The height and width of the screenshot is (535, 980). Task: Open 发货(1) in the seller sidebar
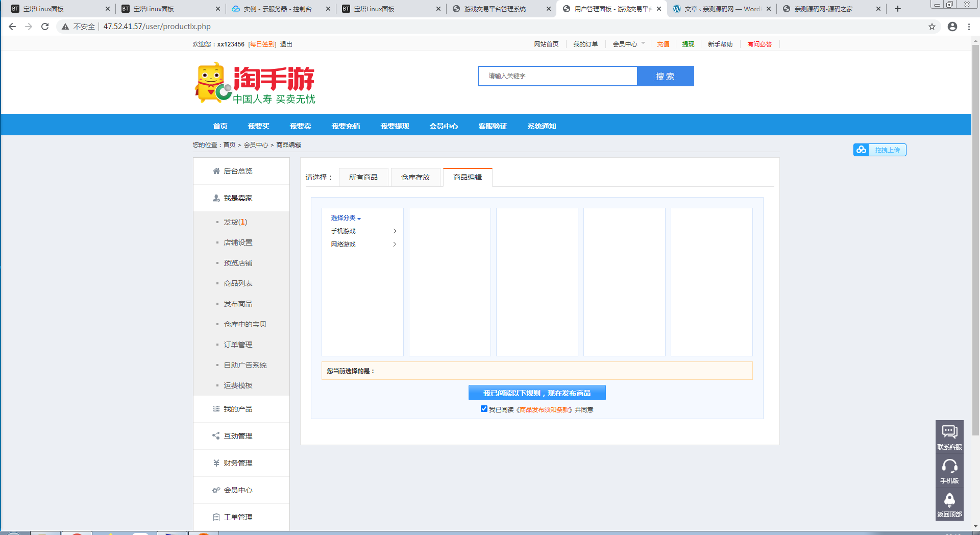pyautogui.click(x=235, y=222)
